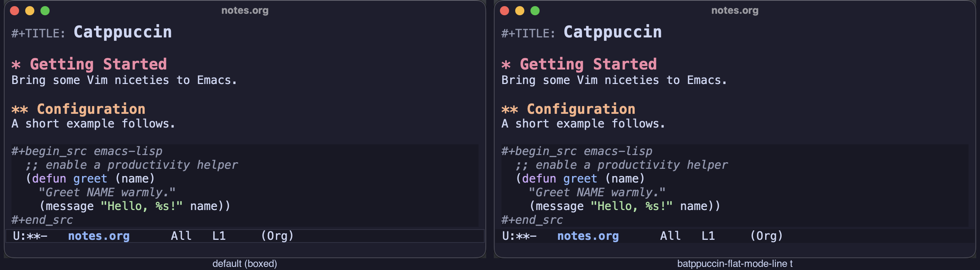Click the 'default (boxed)' caption under the left window
This screenshot has width=980, height=270.
click(245, 264)
